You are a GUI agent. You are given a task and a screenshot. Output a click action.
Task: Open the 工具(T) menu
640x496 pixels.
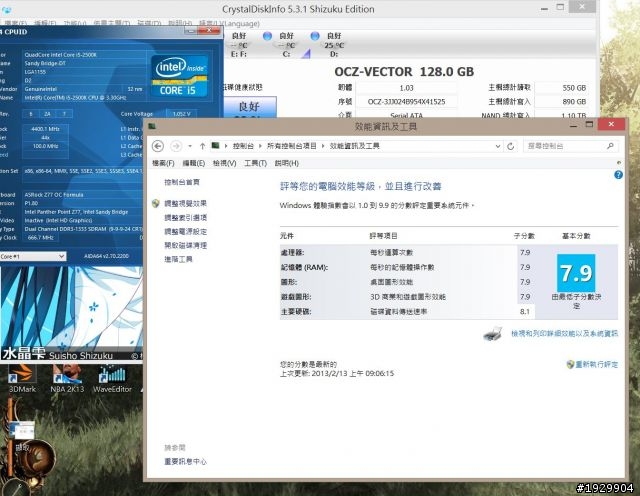coord(255,163)
